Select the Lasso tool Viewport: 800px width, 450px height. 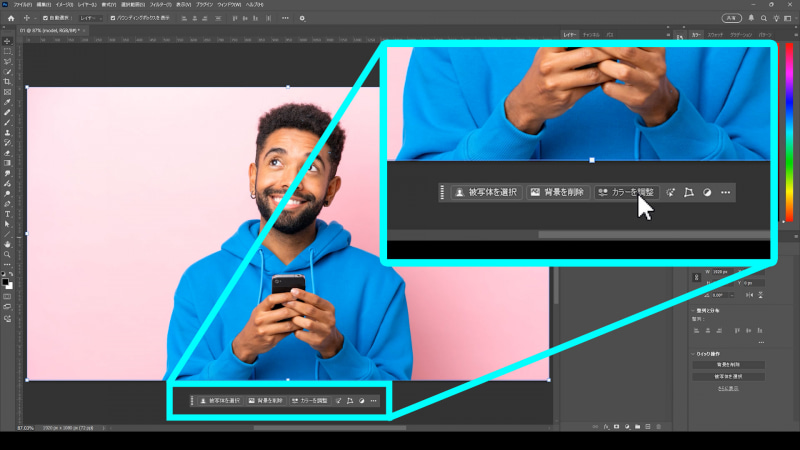[x=7, y=62]
